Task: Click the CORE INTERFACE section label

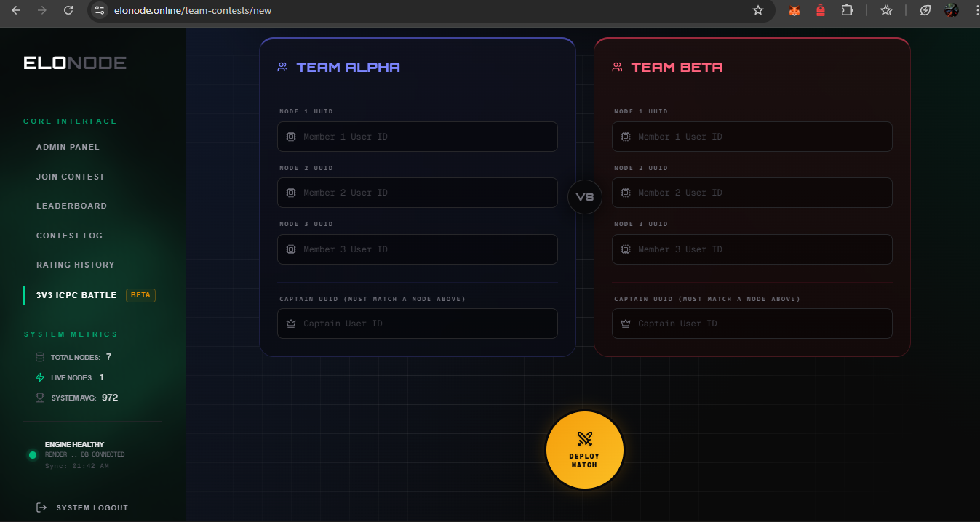Action: [x=70, y=121]
